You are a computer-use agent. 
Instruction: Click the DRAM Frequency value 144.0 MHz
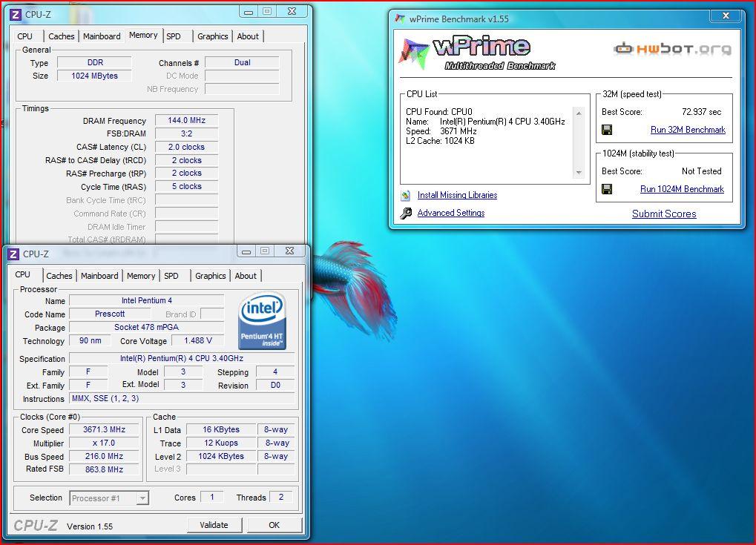[x=187, y=120]
